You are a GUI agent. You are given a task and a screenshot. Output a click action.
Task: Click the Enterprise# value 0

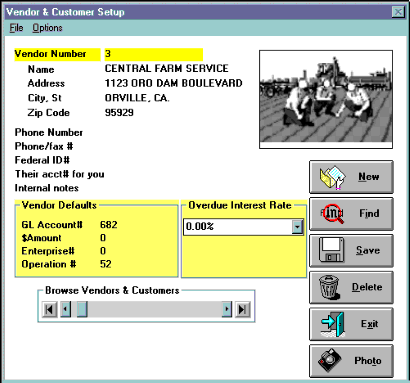[x=103, y=251]
